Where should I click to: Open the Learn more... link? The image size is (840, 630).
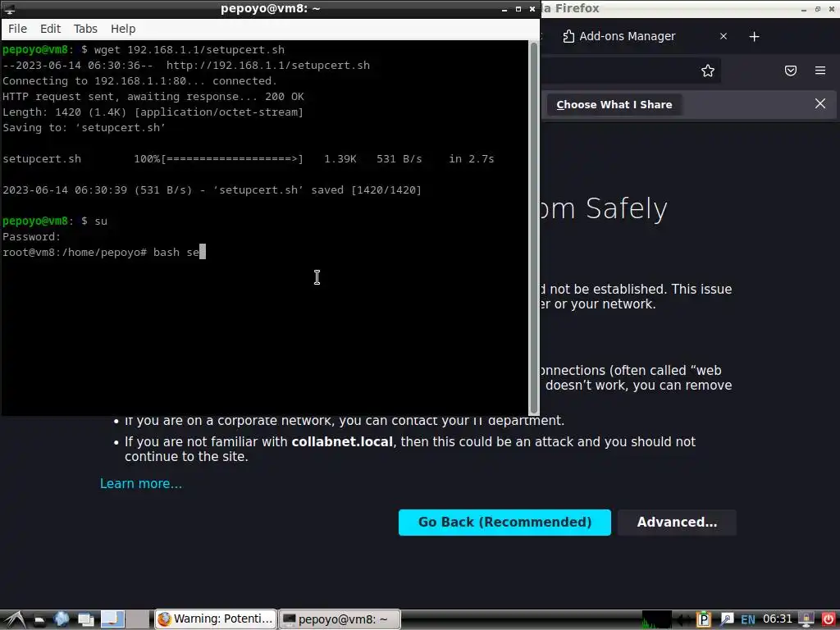(141, 484)
